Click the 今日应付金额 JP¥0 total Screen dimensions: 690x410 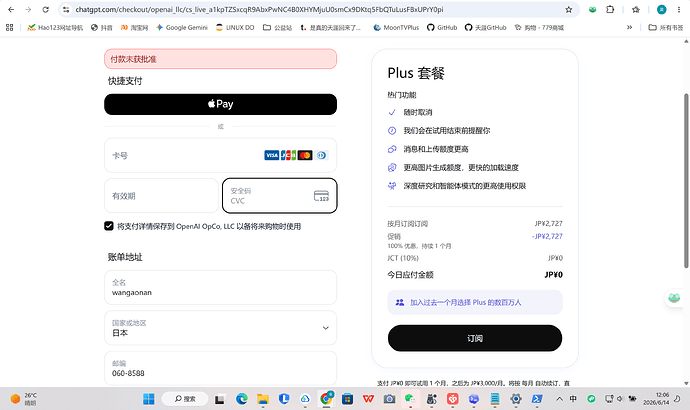(x=475, y=275)
